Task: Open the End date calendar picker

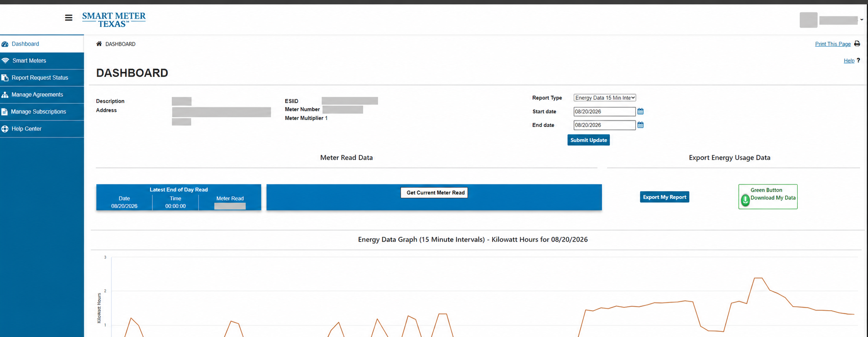Action: click(640, 125)
